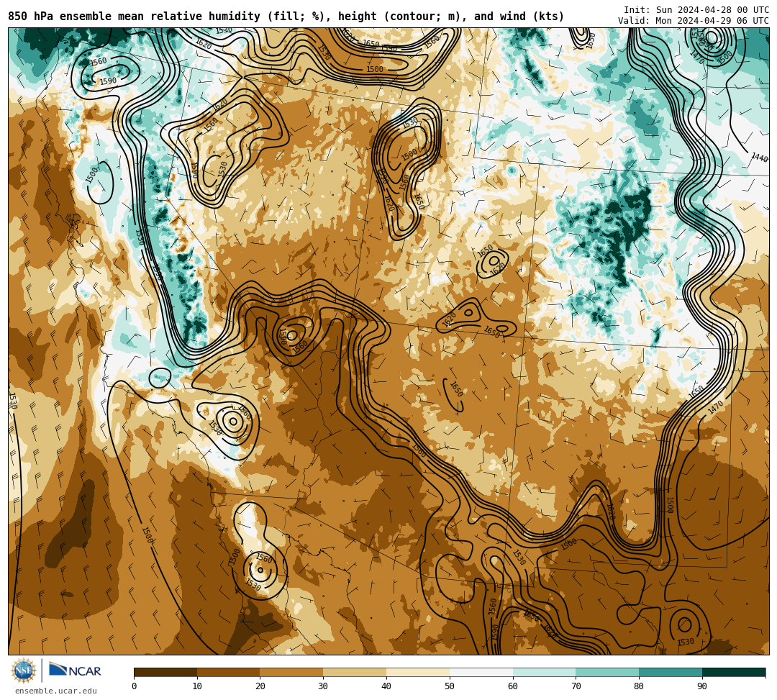Pick the 60–70% light teal colorbar swatch

[x=545, y=672]
